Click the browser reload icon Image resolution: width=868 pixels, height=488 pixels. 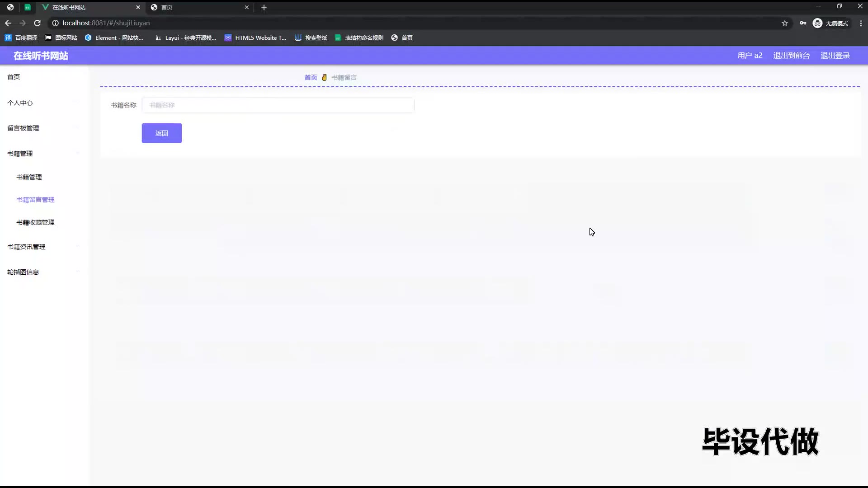[38, 23]
